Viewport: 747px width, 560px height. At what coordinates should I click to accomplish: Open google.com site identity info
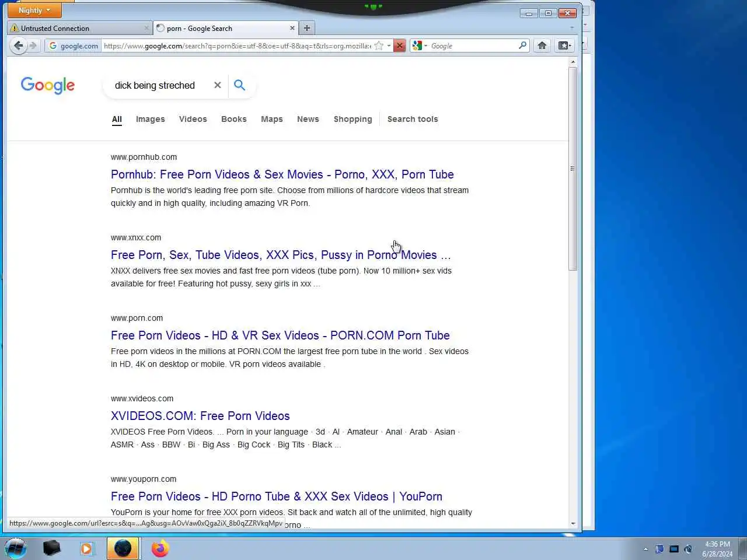[x=74, y=45]
